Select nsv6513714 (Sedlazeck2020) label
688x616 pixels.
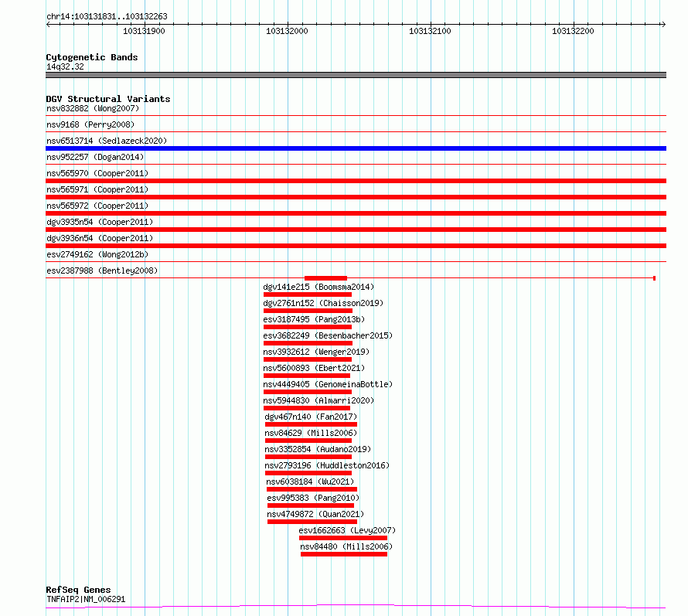107,141
